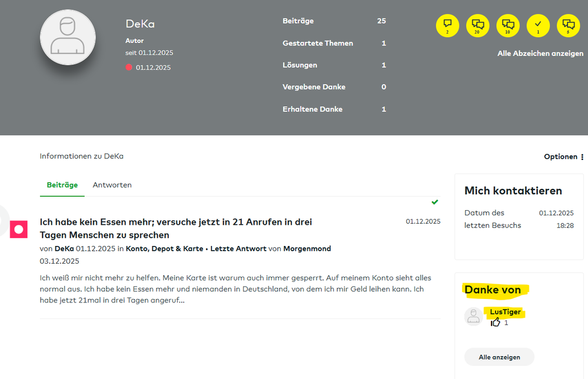Open the double speech bubble badge numbered 20
Image resolution: width=588 pixels, height=379 pixels.
coord(478,25)
